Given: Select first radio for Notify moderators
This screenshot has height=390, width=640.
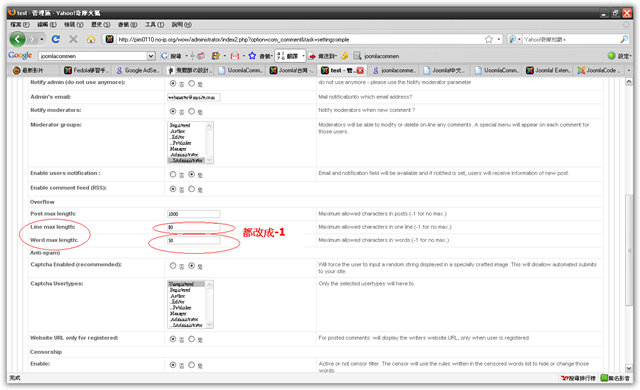Looking at the screenshot, I should [x=173, y=111].
